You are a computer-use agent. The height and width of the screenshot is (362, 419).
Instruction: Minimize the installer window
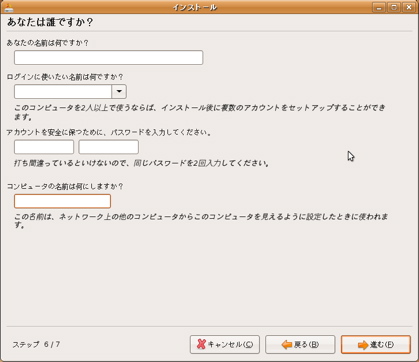pyautogui.click(x=379, y=7)
